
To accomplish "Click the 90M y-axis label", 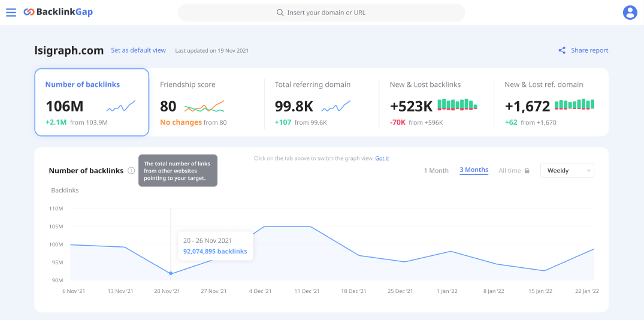I will [56, 280].
